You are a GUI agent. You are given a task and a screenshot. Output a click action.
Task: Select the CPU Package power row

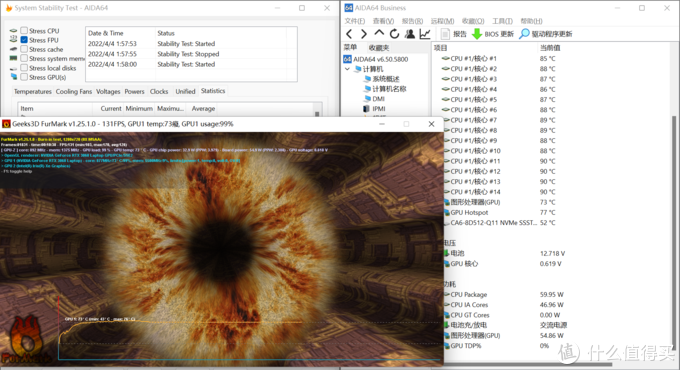coord(503,295)
